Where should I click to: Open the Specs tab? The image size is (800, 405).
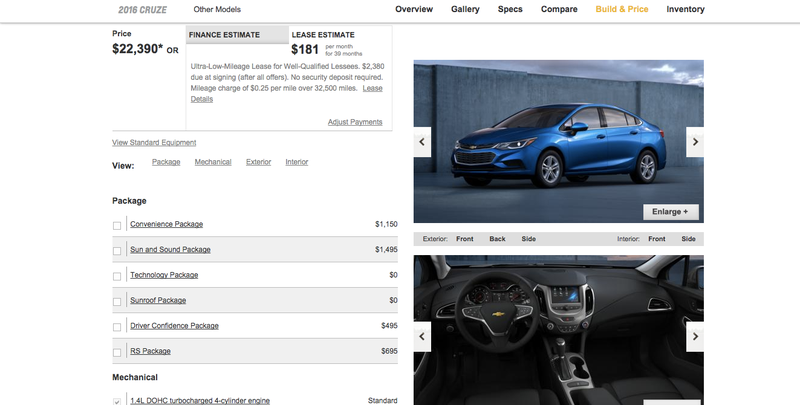tap(510, 9)
